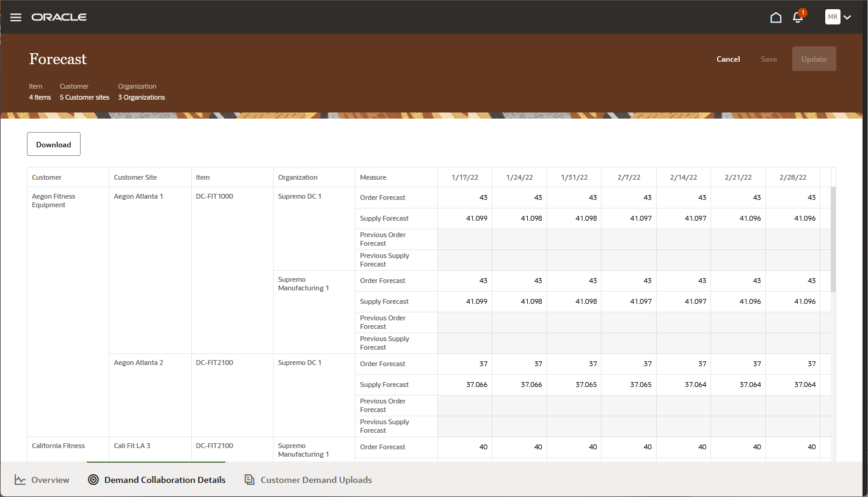Select the 2/14/22 date column header
This screenshot has height=497, width=868.
coord(684,177)
